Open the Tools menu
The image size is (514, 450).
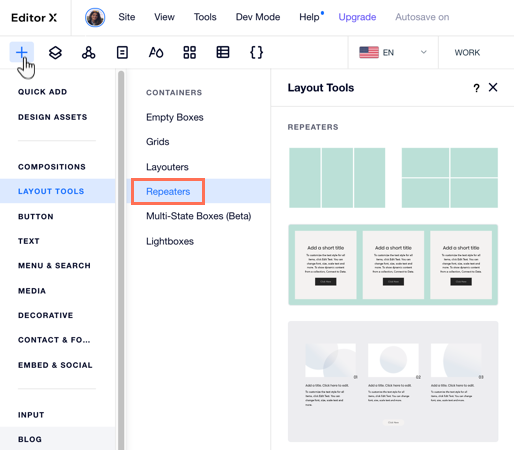(205, 17)
